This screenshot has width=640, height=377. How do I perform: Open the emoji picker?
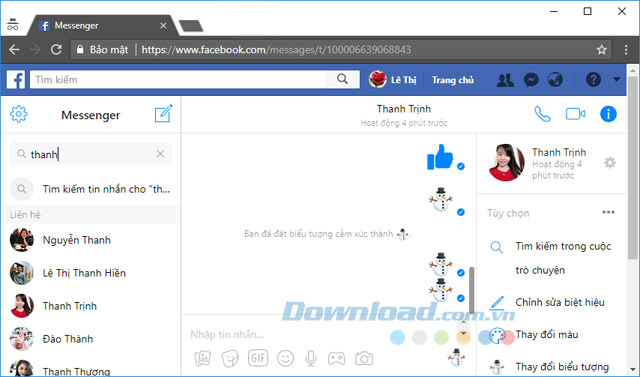coord(285,358)
